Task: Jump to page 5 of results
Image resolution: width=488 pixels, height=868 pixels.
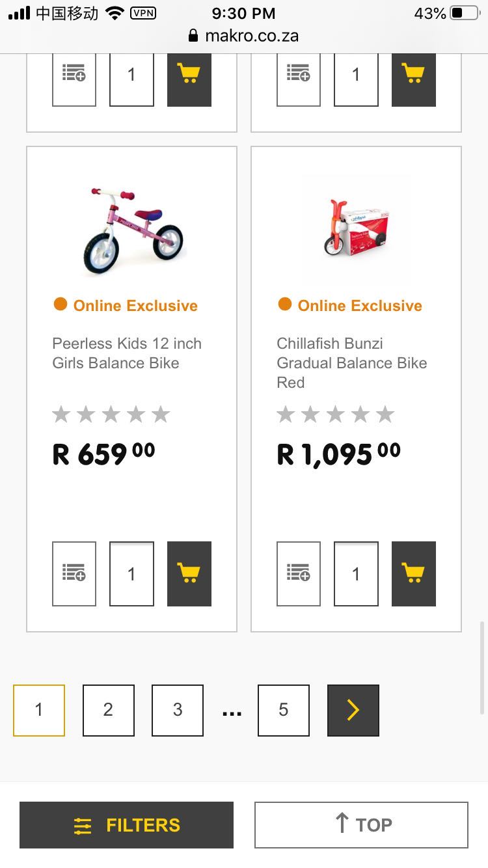Action: pyautogui.click(x=284, y=710)
